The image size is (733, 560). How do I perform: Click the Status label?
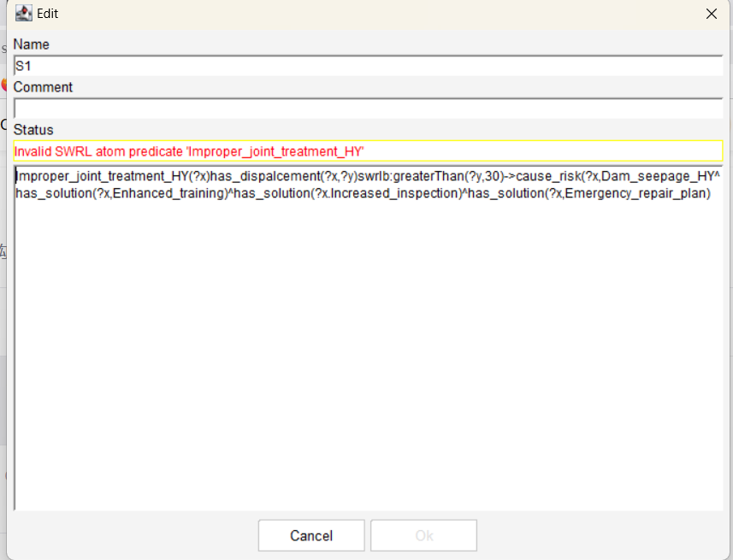(33, 129)
